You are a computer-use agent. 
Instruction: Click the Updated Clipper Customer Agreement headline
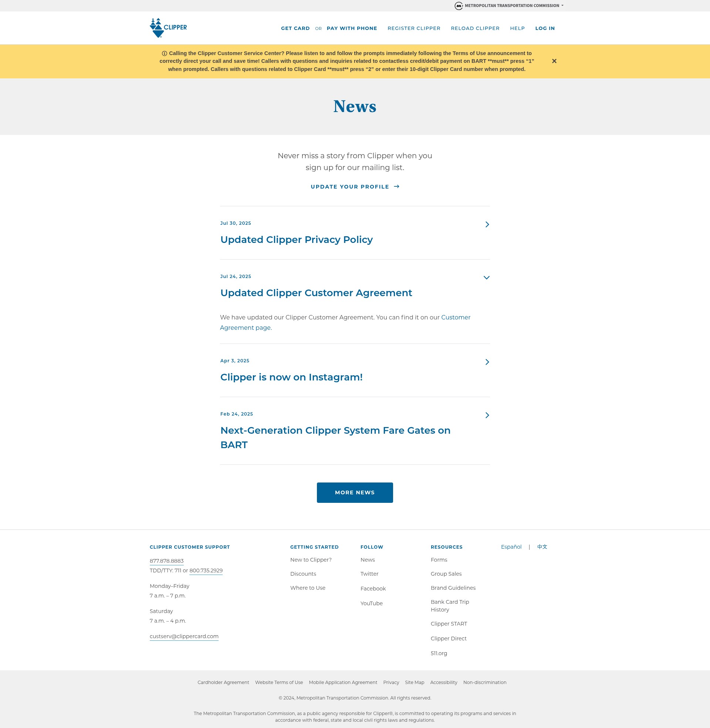pos(316,293)
